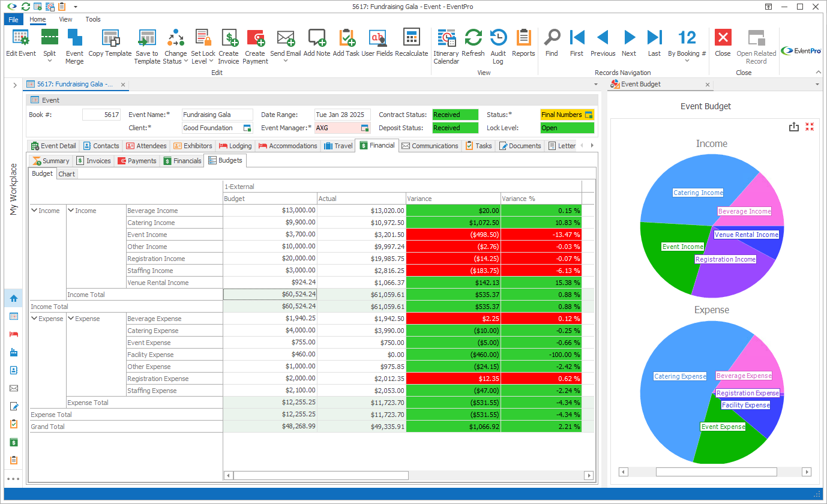Collapse the outer Expense group row
The width and height of the screenshot is (827, 504).
[x=34, y=319]
